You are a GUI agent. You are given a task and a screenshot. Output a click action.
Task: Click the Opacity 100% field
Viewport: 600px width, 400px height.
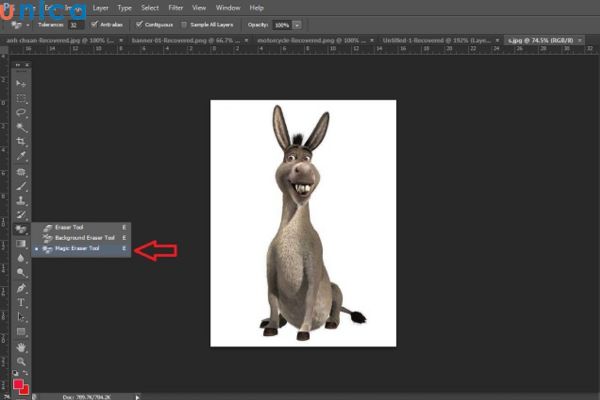282,25
